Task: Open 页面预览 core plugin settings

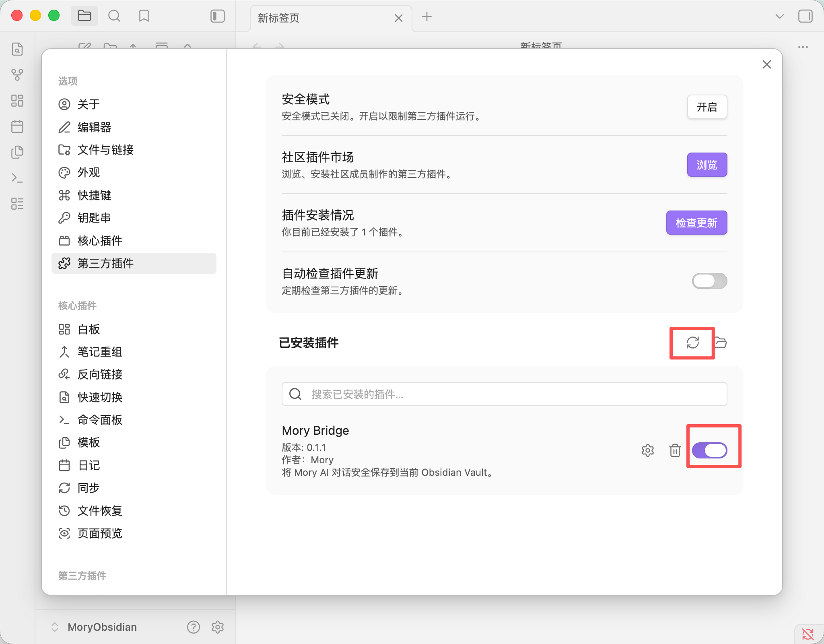Action: click(134, 533)
